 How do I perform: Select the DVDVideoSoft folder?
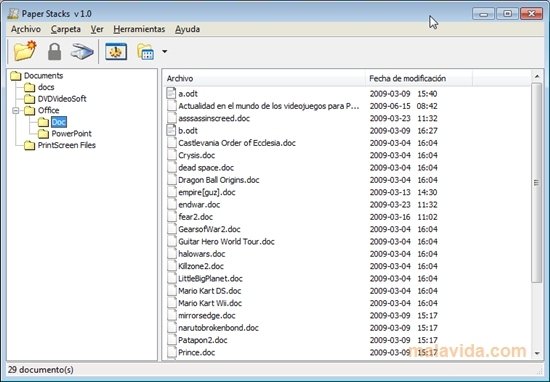[62, 99]
